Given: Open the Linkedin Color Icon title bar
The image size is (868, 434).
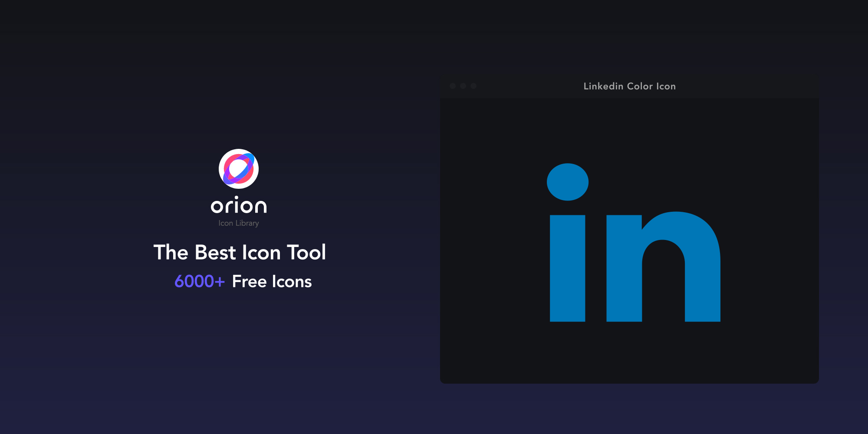Looking at the screenshot, I should click(x=629, y=86).
